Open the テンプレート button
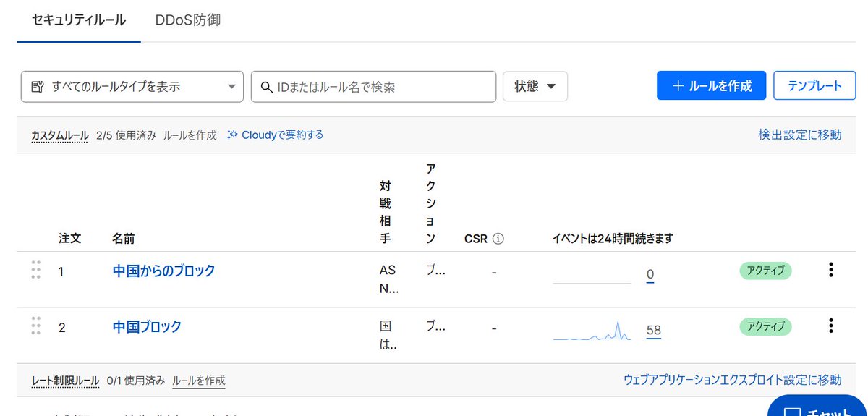Image resolution: width=868 pixels, height=416 pixels. coord(814,85)
